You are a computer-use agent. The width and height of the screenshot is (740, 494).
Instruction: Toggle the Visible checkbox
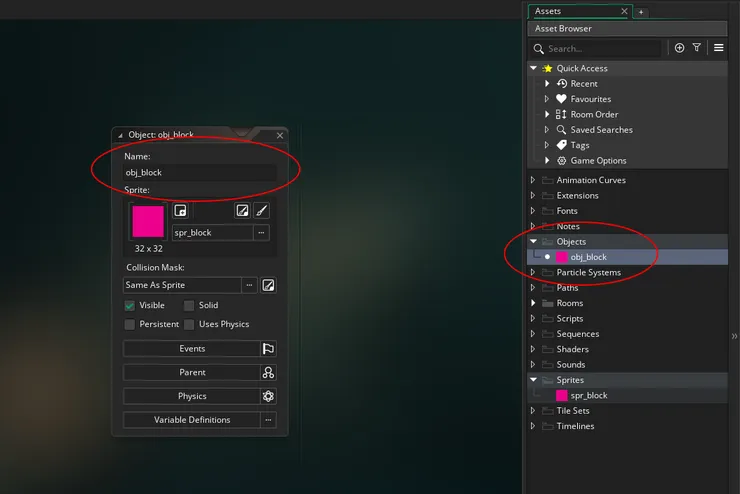pos(129,306)
